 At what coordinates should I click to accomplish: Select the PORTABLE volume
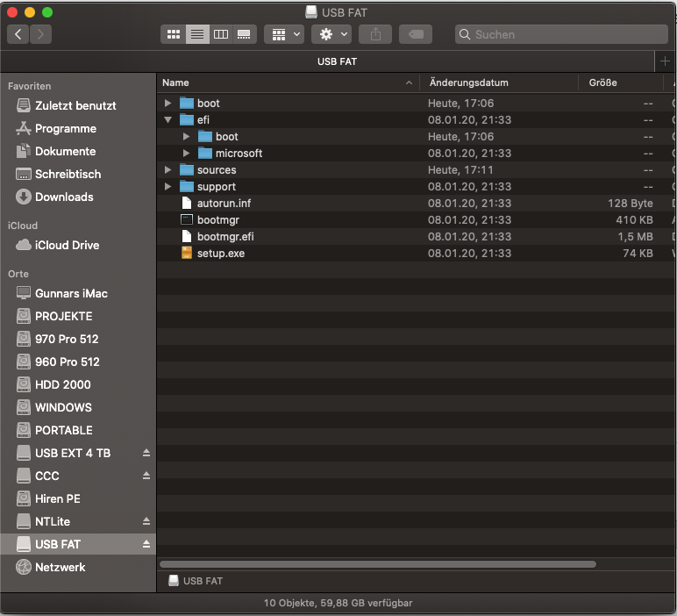[x=78, y=430]
